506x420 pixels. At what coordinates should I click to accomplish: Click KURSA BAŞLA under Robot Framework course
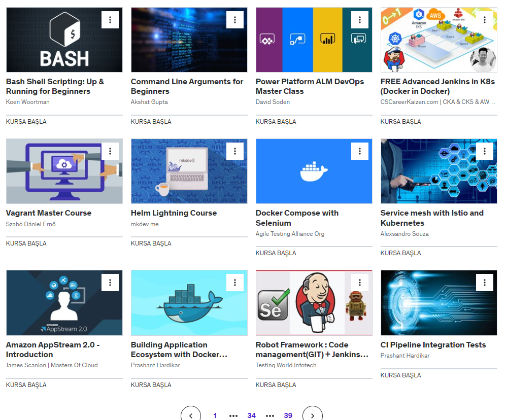(x=276, y=385)
